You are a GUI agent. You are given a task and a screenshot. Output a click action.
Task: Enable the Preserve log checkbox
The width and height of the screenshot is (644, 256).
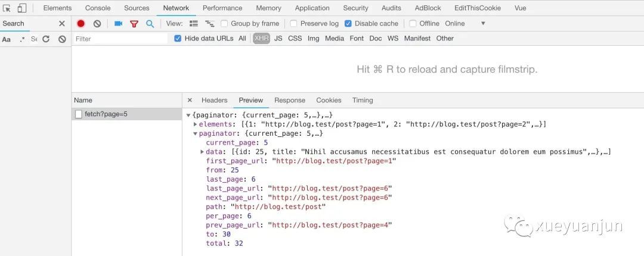click(x=294, y=24)
